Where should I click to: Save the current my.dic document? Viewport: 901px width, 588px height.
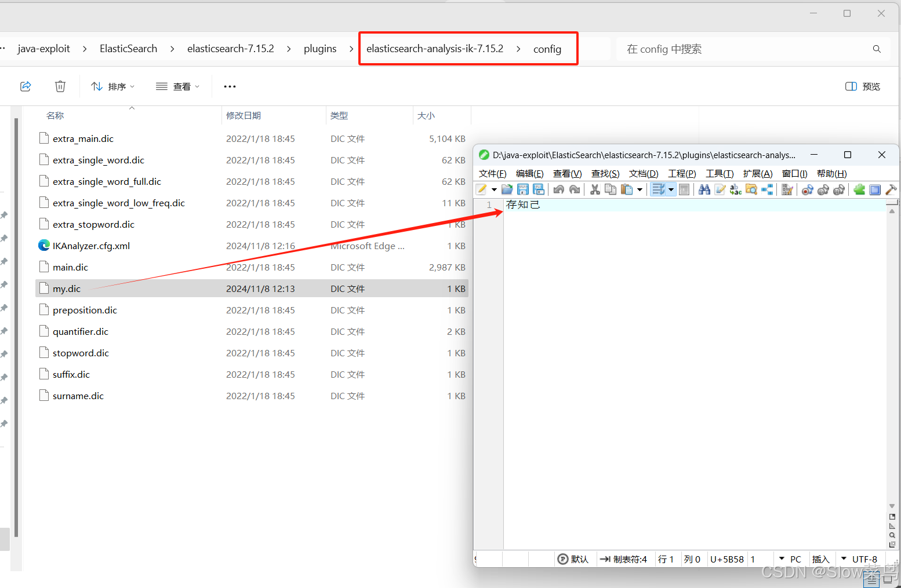523,189
